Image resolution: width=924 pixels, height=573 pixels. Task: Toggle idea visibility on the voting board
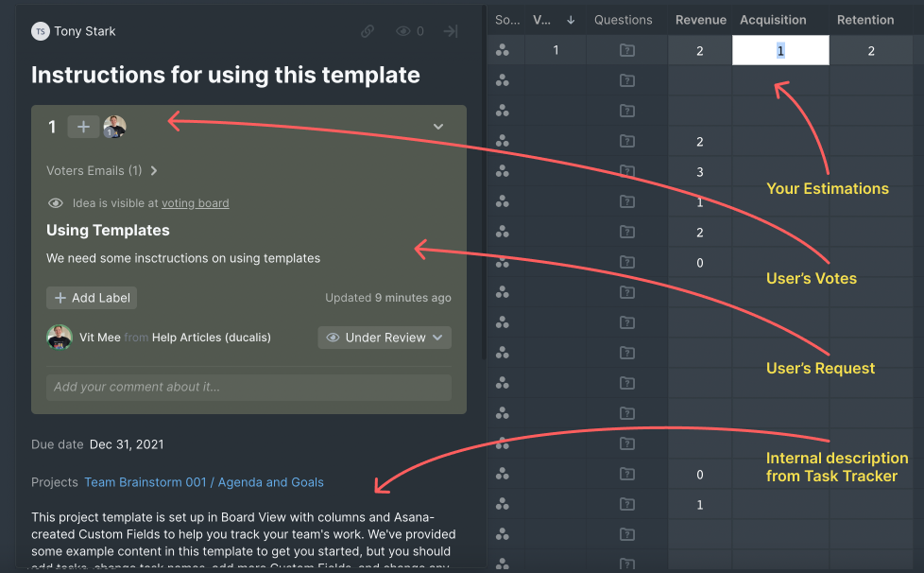(56, 202)
